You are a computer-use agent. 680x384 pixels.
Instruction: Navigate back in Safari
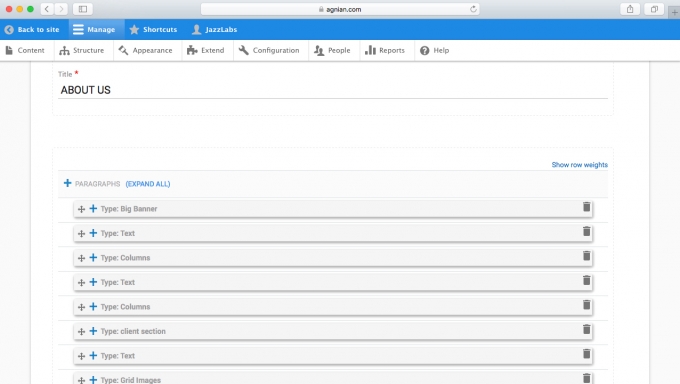tap(47, 9)
